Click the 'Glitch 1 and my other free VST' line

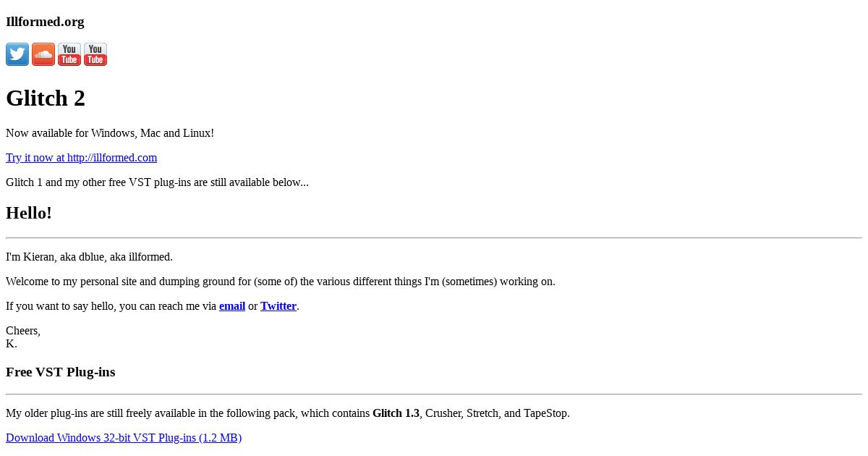click(157, 182)
